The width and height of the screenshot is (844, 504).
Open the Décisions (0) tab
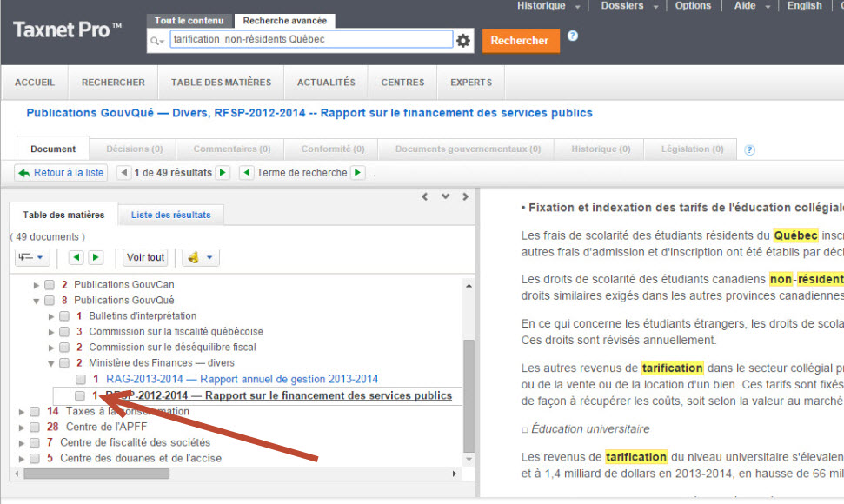click(x=134, y=149)
